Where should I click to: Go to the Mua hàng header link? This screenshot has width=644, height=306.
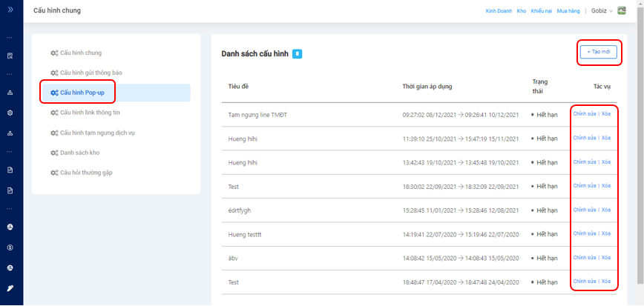568,11
